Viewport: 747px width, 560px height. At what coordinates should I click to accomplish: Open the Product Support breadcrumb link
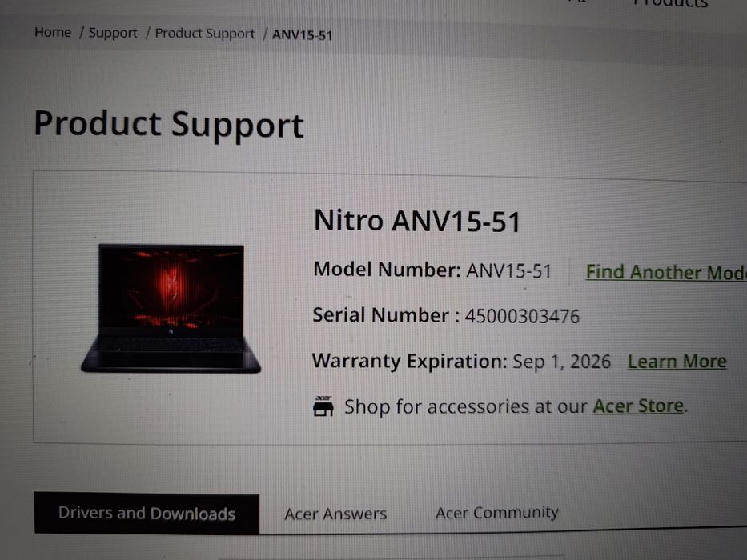[x=205, y=34]
